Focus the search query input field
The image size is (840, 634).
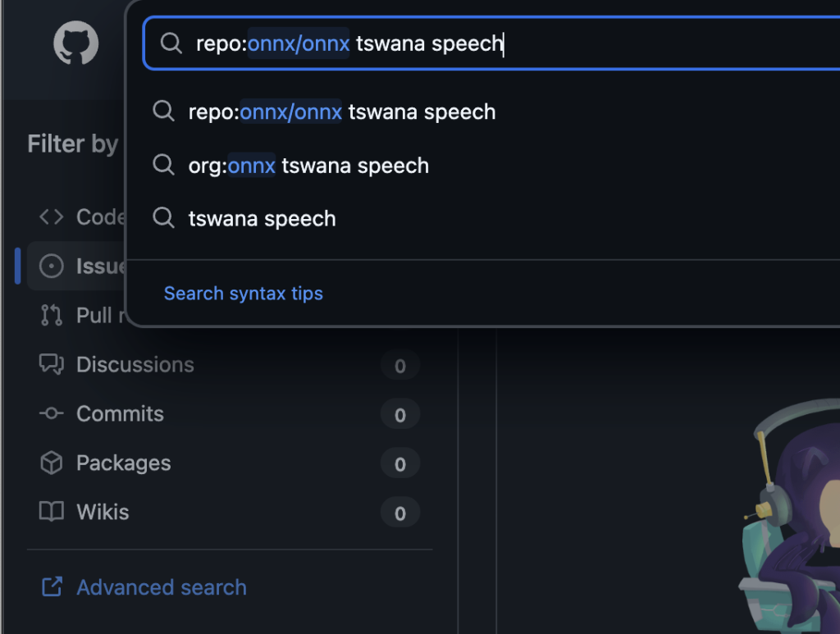point(574,43)
